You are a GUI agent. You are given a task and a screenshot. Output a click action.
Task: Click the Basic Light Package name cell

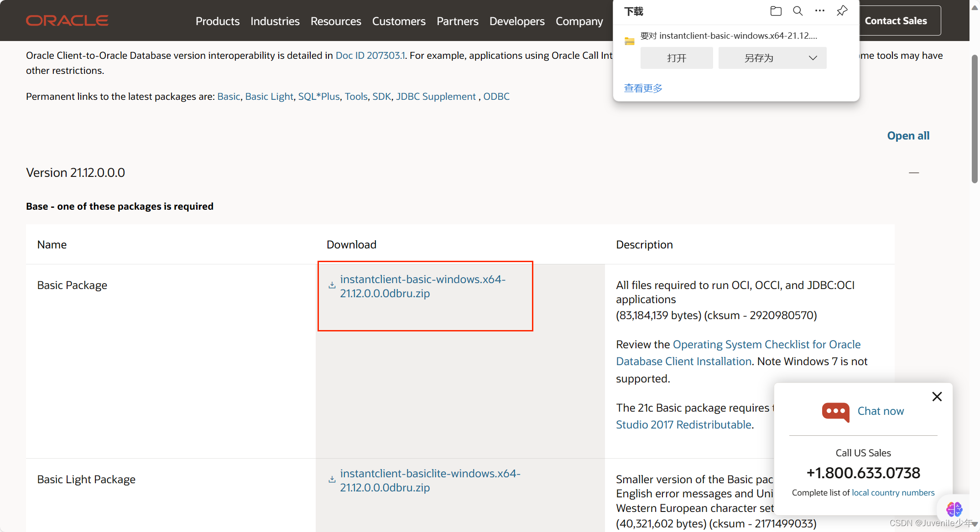point(86,479)
